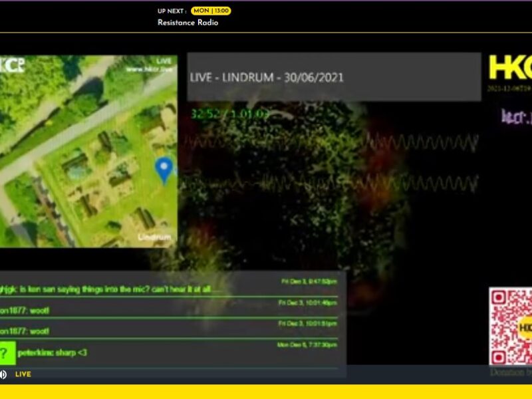532x399 pixels.
Task: Click the 'UP NEXT :' label
Action: point(172,11)
